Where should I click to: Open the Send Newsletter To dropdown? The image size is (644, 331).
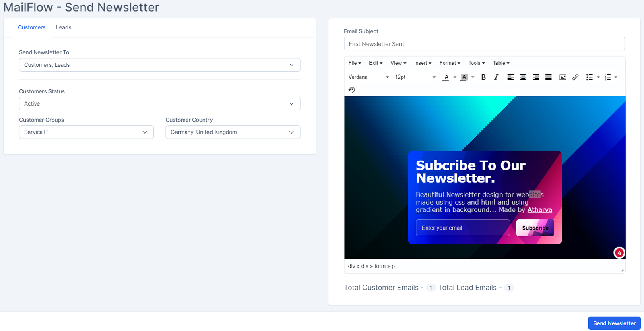pyautogui.click(x=159, y=65)
